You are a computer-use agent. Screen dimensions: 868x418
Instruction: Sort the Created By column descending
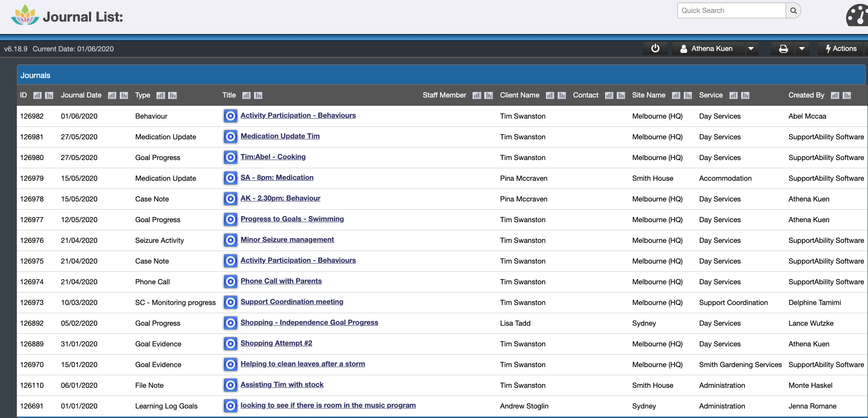coord(846,95)
